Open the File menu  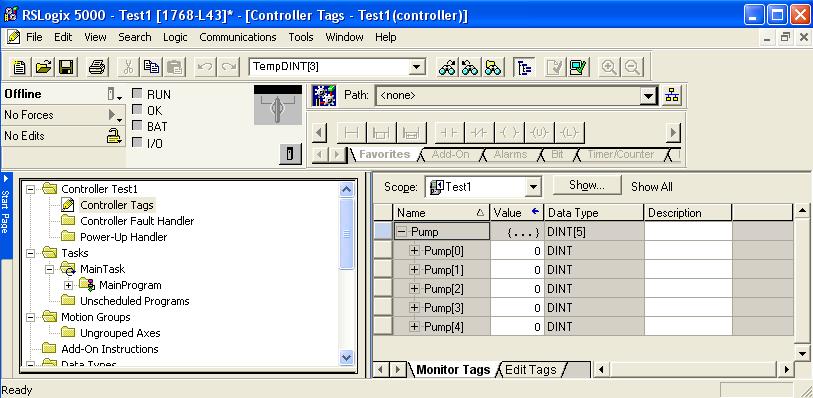click(34, 37)
